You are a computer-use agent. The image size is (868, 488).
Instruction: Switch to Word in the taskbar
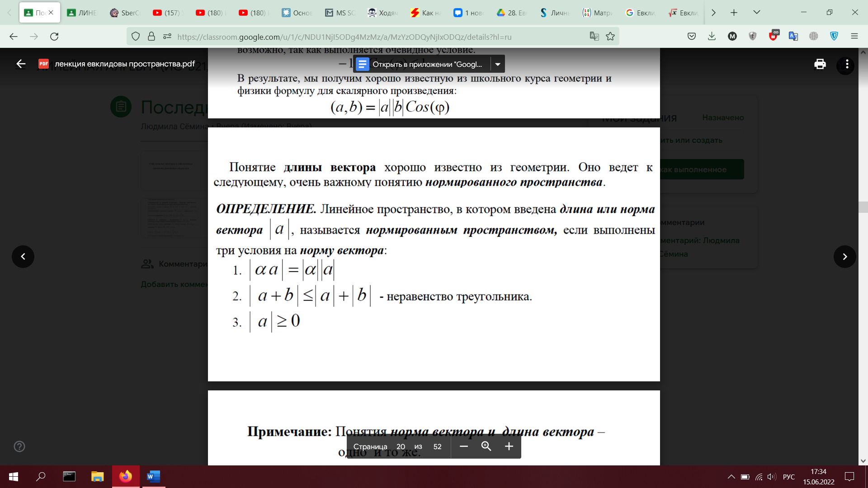click(x=154, y=477)
